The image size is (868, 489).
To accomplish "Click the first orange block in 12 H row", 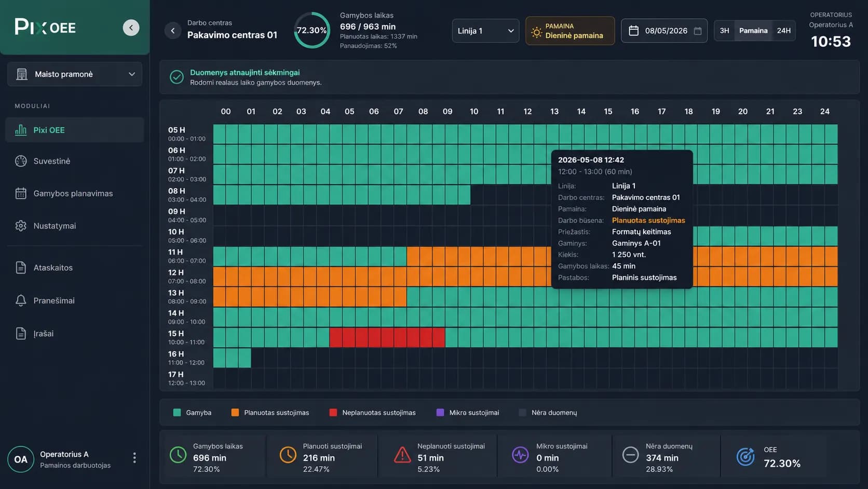I will click(220, 276).
